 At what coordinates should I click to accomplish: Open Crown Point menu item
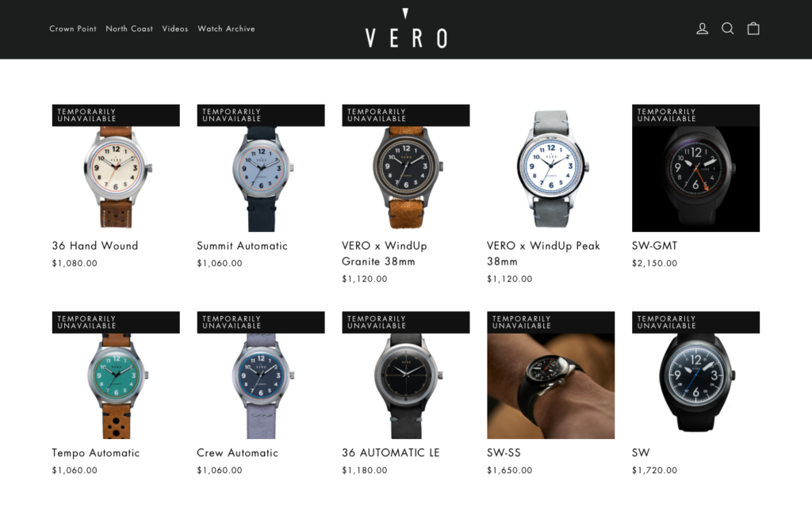[x=73, y=29]
